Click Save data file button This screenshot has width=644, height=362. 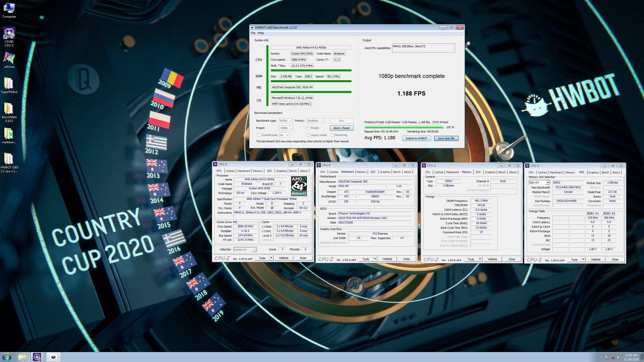446,139
